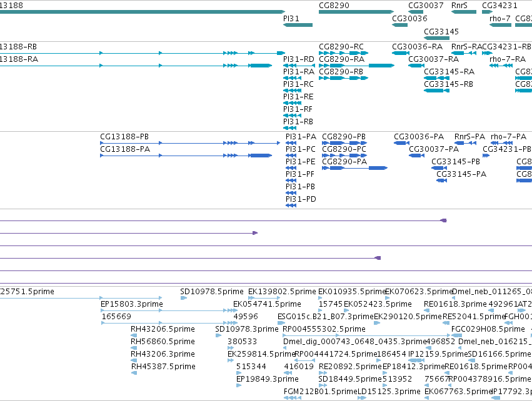Screen dimensions: 532x401
Task: Select the teal CG8290 gene bar
Action: pyautogui.click(x=356, y=12)
